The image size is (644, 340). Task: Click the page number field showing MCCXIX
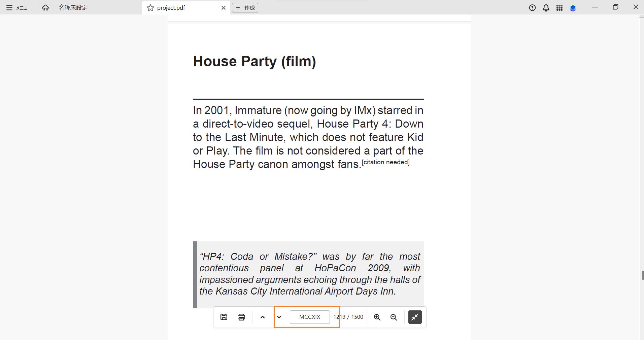[x=310, y=317]
